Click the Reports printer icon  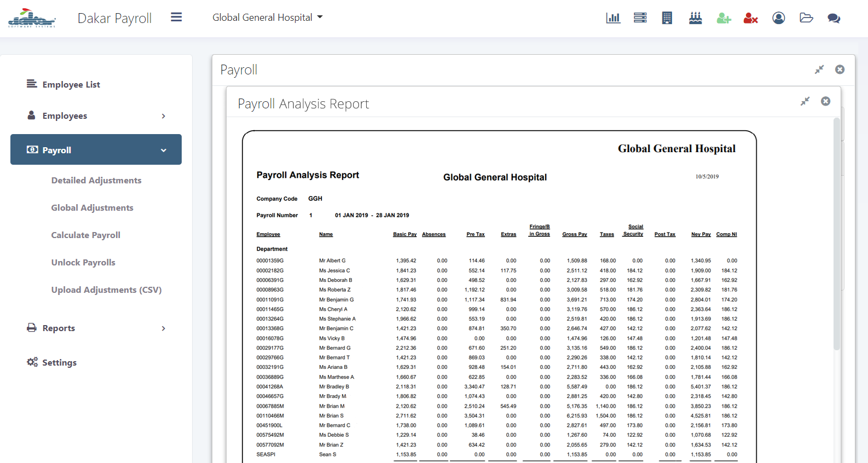32,327
